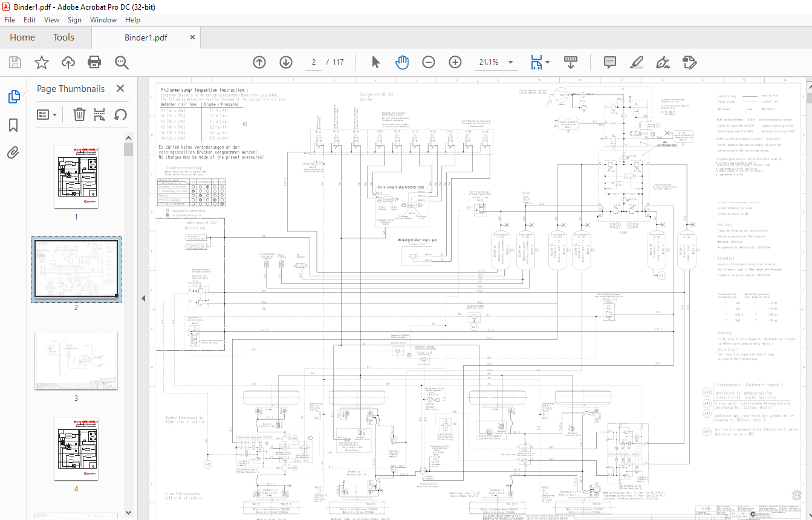Click the Save file icon

(15, 62)
